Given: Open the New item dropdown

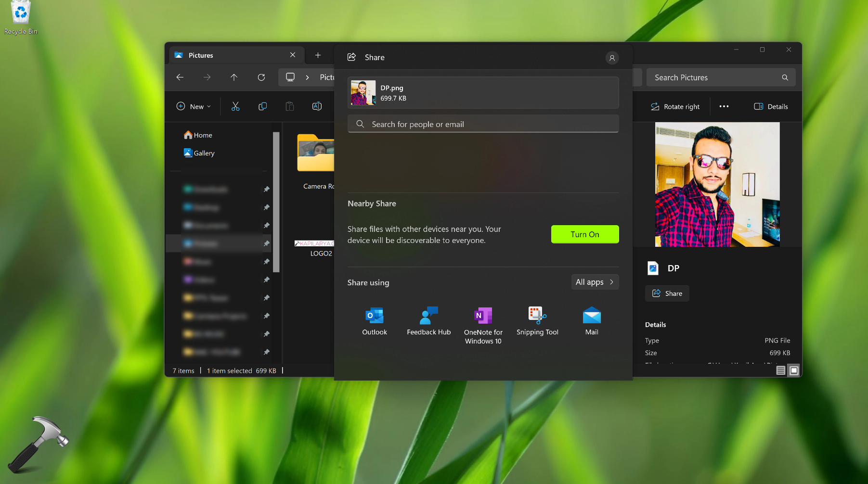Looking at the screenshot, I should [193, 106].
